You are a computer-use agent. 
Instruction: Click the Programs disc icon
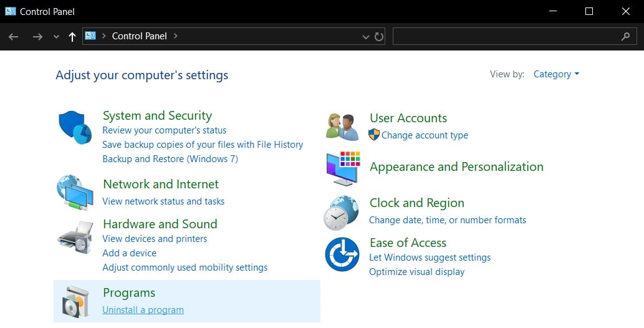[x=75, y=302]
